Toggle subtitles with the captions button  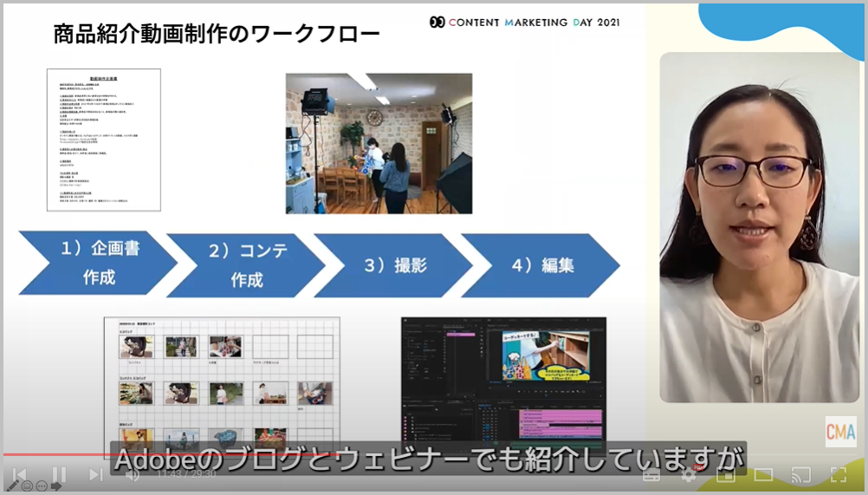(651, 474)
